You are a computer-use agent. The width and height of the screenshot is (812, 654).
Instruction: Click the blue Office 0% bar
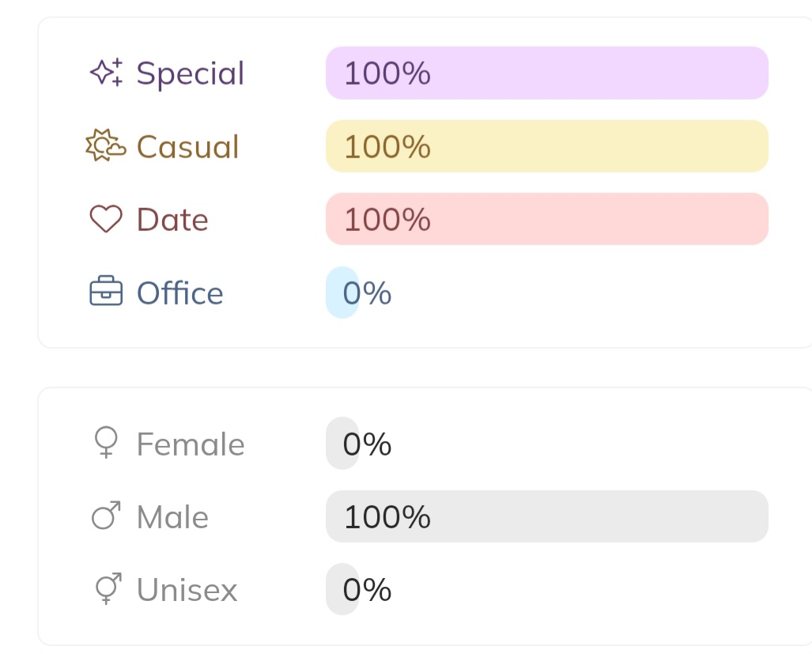tap(342, 293)
